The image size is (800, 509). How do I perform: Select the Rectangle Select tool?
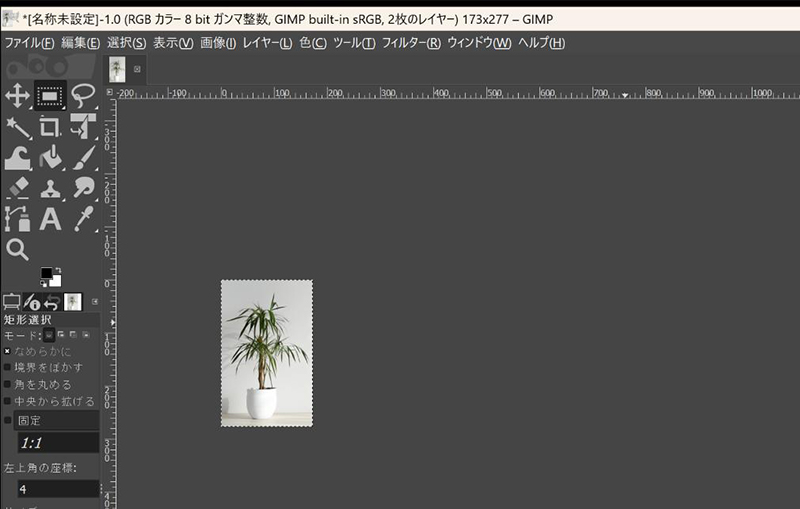click(x=50, y=95)
